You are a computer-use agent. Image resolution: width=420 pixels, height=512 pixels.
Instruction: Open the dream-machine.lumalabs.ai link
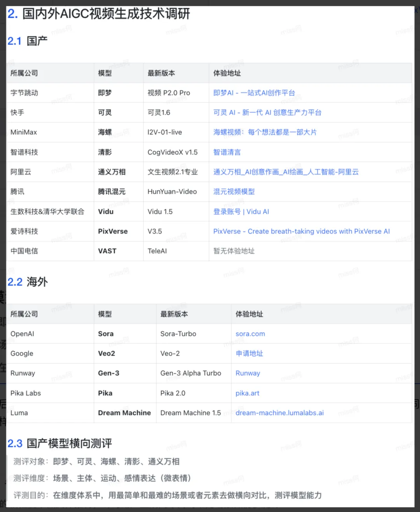tap(280, 413)
